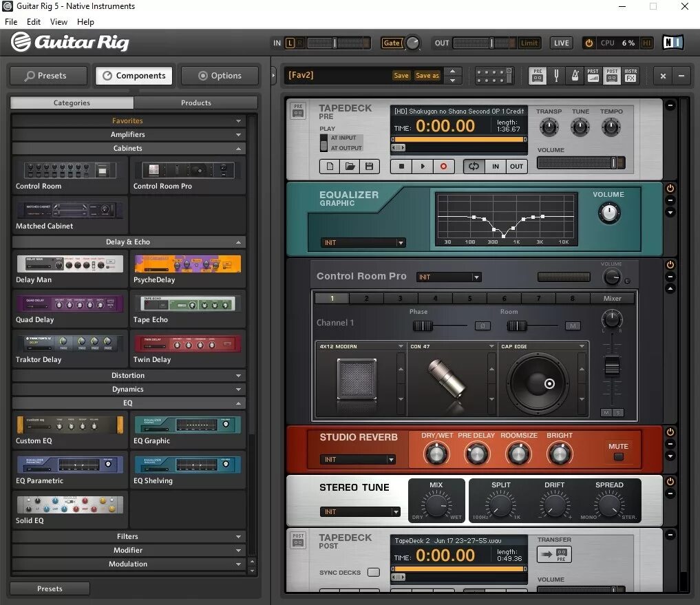This screenshot has width=700, height=605.
Task: Open the PRST preset volume panel
Action: [x=593, y=76]
